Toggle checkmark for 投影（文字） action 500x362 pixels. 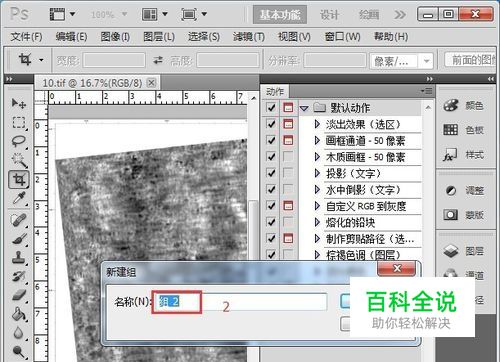coord(271,173)
